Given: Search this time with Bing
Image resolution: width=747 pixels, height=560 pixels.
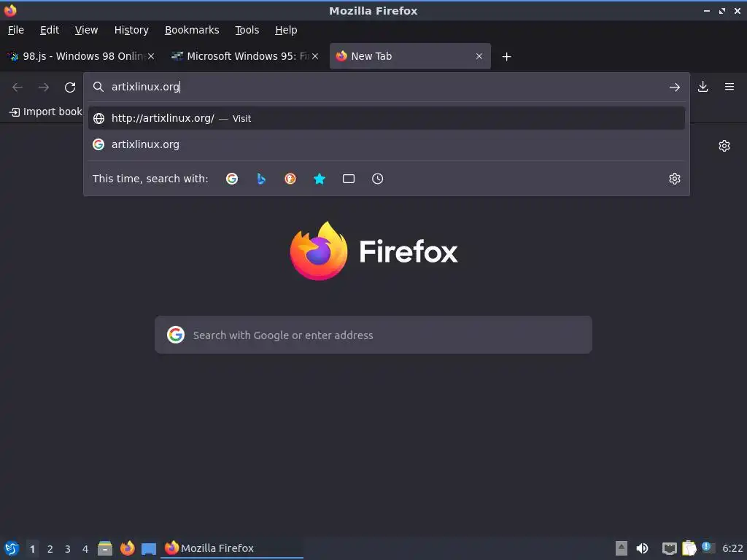Looking at the screenshot, I should coord(261,179).
